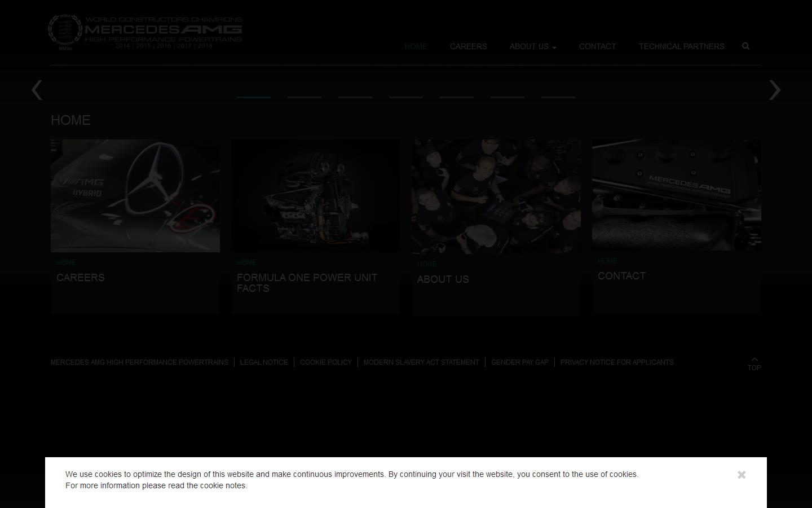The width and height of the screenshot is (812, 508).
Task: Dismiss the cookie notice banner
Action: 741,475
